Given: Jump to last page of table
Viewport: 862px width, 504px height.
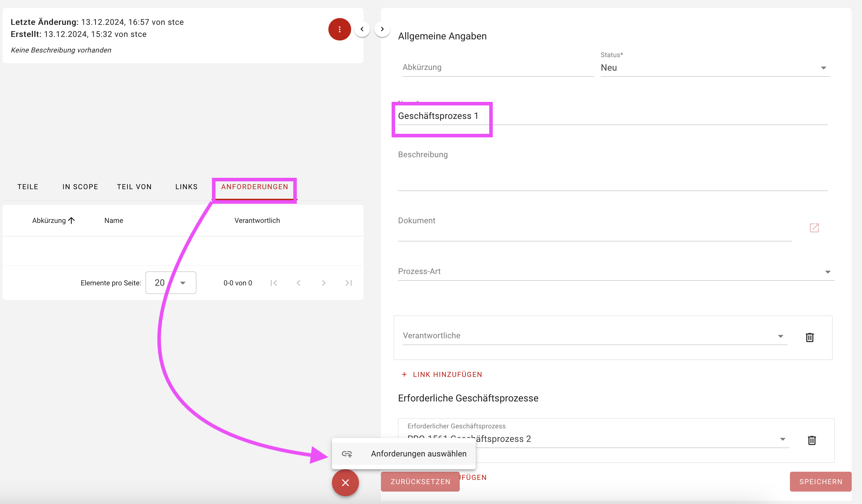Looking at the screenshot, I should tap(349, 283).
